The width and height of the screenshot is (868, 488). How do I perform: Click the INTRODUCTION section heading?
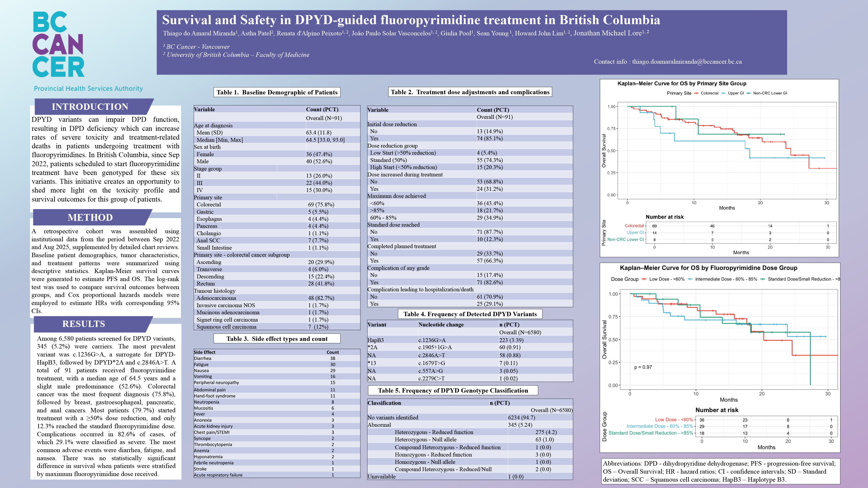[x=90, y=107]
